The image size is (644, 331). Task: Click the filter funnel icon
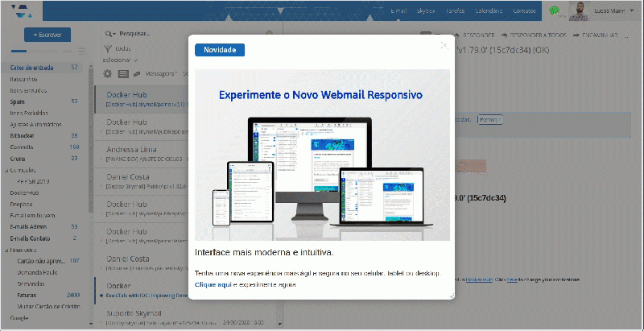pyautogui.click(x=108, y=49)
